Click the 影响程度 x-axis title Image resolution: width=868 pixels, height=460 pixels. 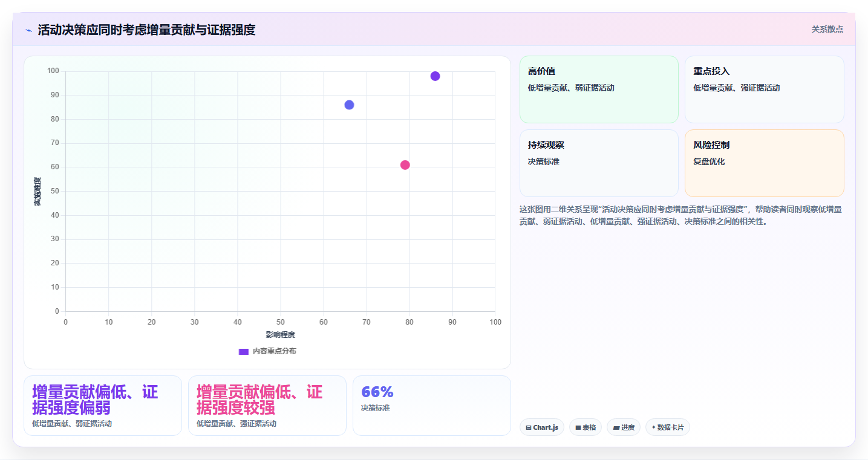[280, 335]
